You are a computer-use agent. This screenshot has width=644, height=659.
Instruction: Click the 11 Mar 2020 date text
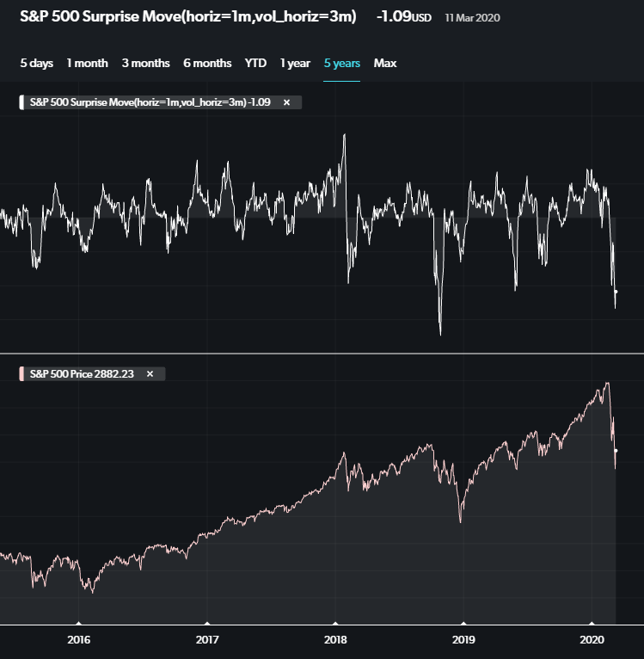coord(472,18)
